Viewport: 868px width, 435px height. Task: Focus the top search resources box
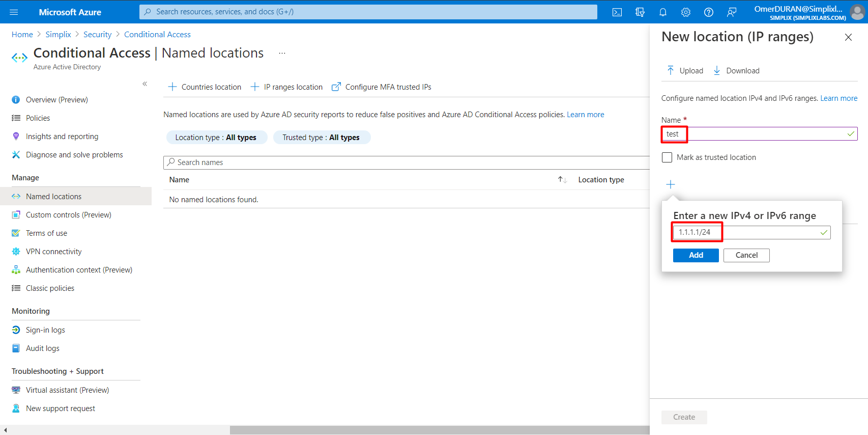point(368,12)
